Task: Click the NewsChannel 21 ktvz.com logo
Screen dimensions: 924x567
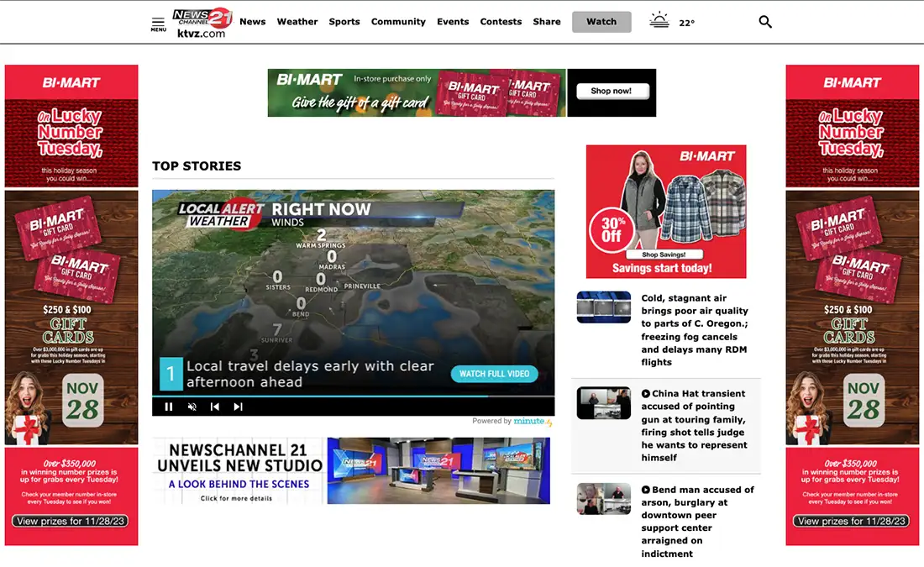Action: (x=202, y=23)
